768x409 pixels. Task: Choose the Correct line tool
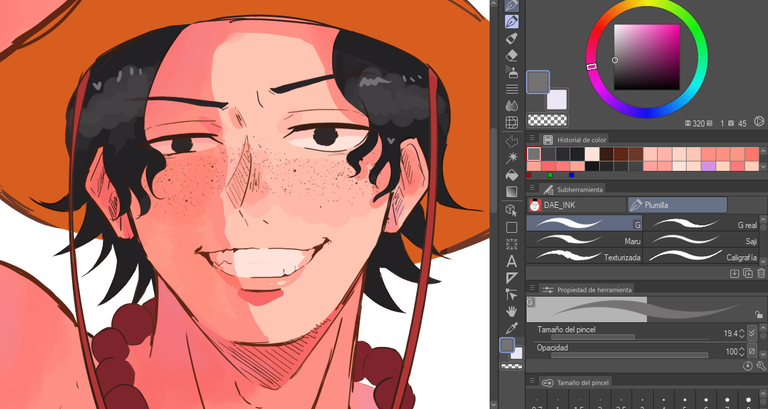click(x=512, y=294)
